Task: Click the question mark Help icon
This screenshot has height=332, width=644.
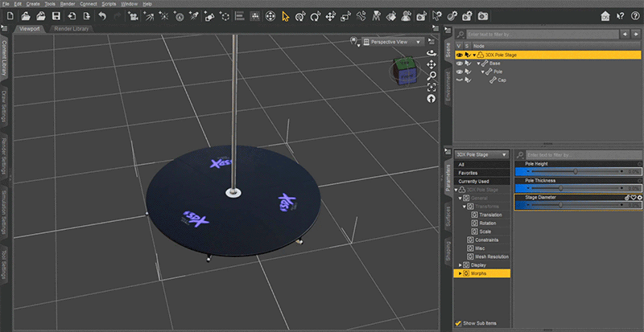Action: [634, 16]
